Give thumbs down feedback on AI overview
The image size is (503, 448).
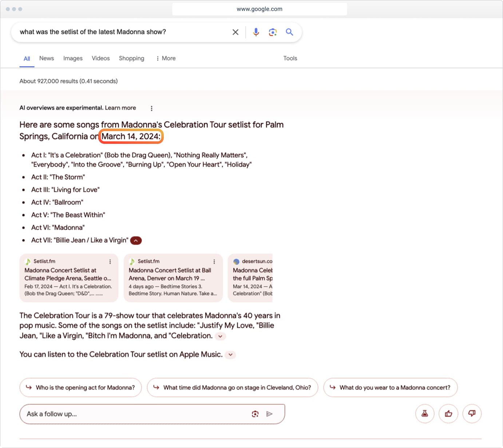(472, 413)
